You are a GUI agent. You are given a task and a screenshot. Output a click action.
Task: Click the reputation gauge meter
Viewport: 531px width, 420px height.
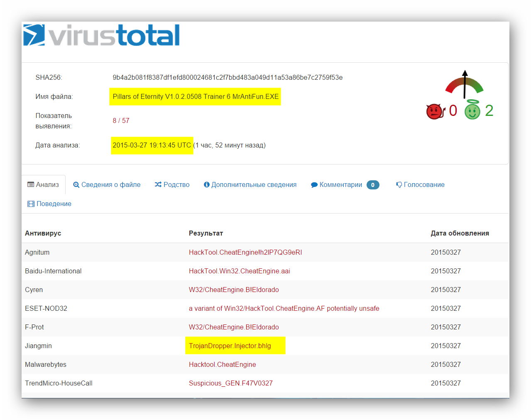coord(464,84)
